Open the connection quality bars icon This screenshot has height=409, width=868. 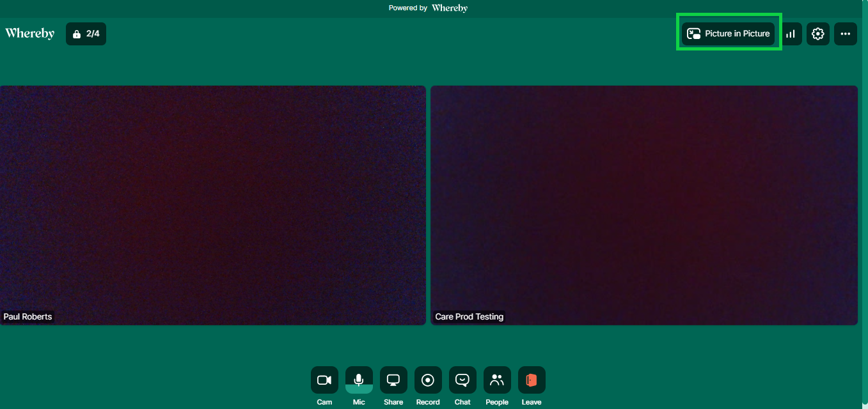[791, 34]
